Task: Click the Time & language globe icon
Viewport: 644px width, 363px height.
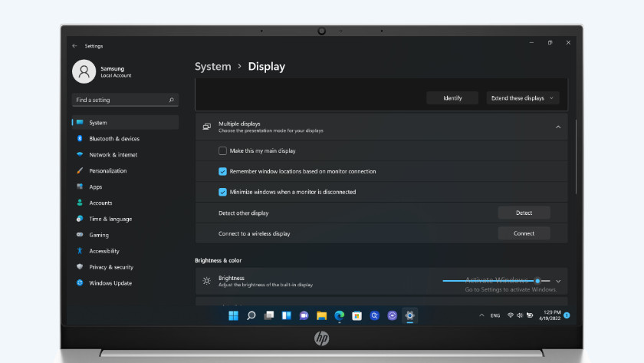Action: [x=80, y=219]
